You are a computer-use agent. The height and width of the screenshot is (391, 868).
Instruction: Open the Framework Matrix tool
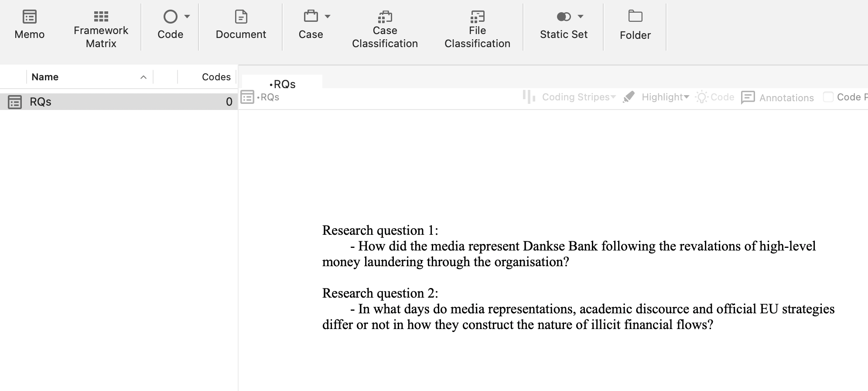pyautogui.click(x=101, y=17)
